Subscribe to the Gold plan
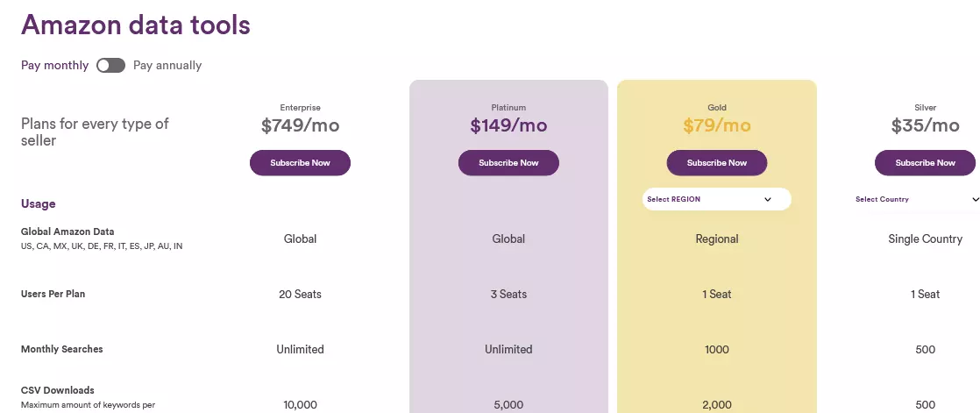Screen dimensions: 980x413 pyautogui.click(x=717, y=162)
